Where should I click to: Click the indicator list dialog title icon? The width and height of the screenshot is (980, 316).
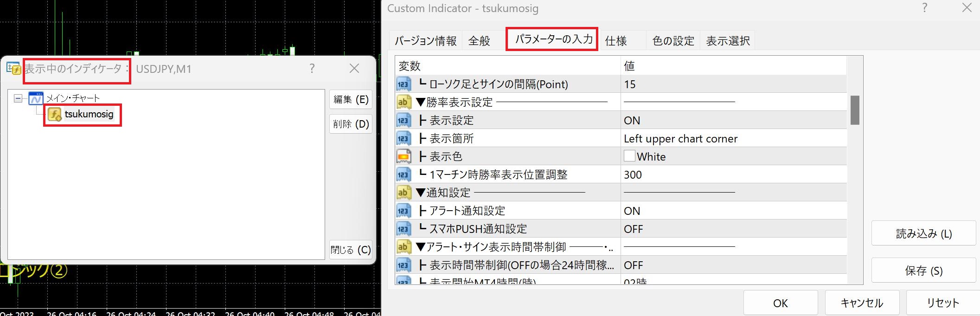13,69
